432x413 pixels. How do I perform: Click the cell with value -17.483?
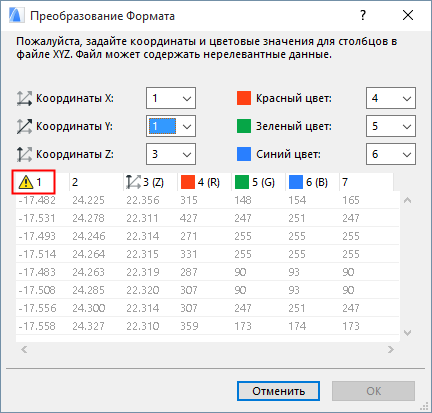coord(37,272)
